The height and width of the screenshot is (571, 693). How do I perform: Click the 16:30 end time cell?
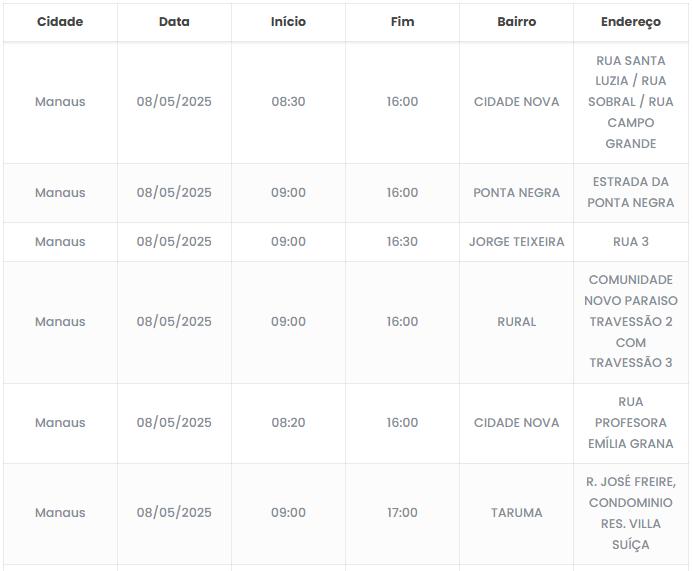402,242
